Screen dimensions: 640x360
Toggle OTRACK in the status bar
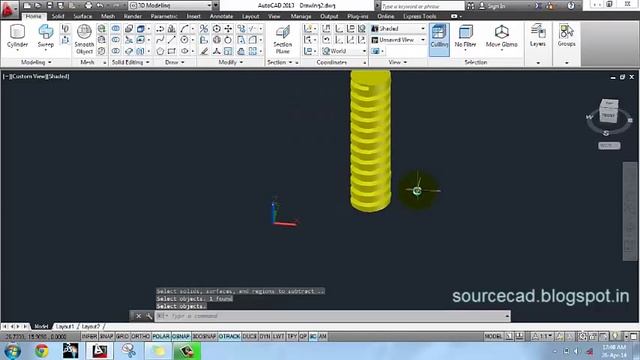click(229, 336)
